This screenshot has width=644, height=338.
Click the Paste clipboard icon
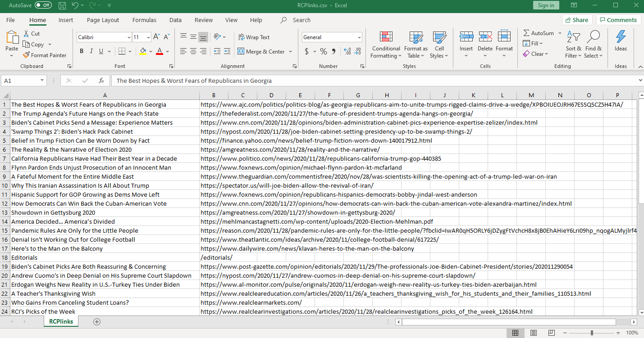tap(12, 38)
